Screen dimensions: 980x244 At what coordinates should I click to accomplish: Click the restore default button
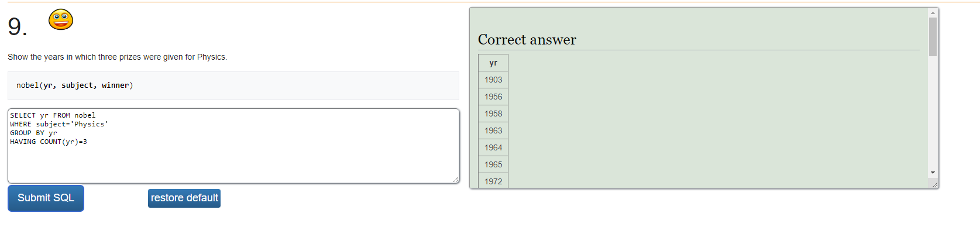pos(184,198)
